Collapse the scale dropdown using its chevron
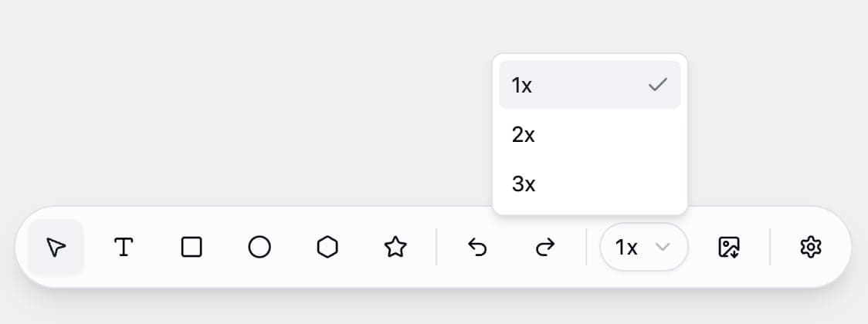Image resolution: width=868 pixels, height=324 pixels. tap(662, 248)
